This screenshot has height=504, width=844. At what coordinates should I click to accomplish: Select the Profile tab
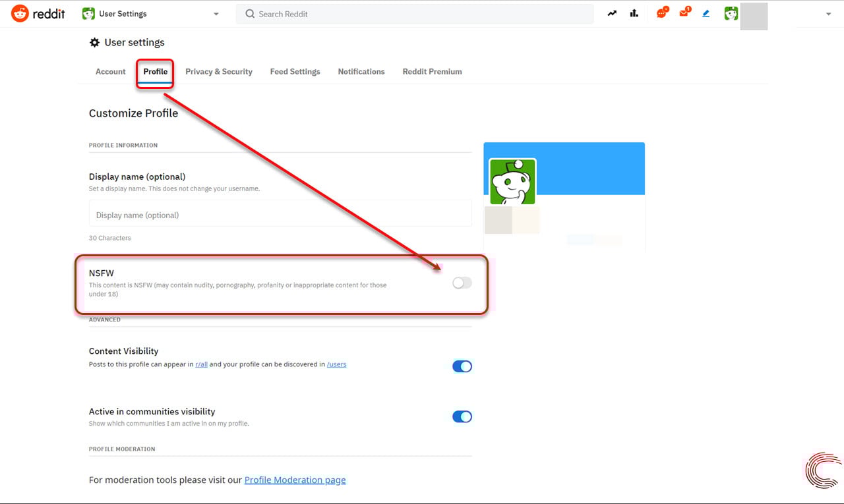tap(156, 71)
